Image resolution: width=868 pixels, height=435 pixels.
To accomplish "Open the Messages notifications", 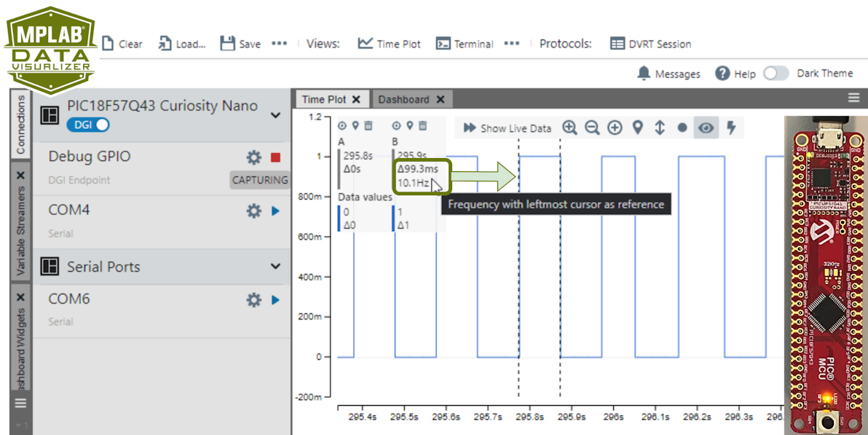I will (x=668, y=74).
